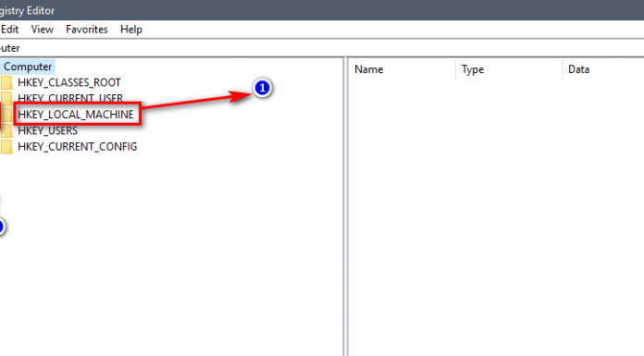Select the Computer root node
644x356 pixels.
tap(28, 67)
